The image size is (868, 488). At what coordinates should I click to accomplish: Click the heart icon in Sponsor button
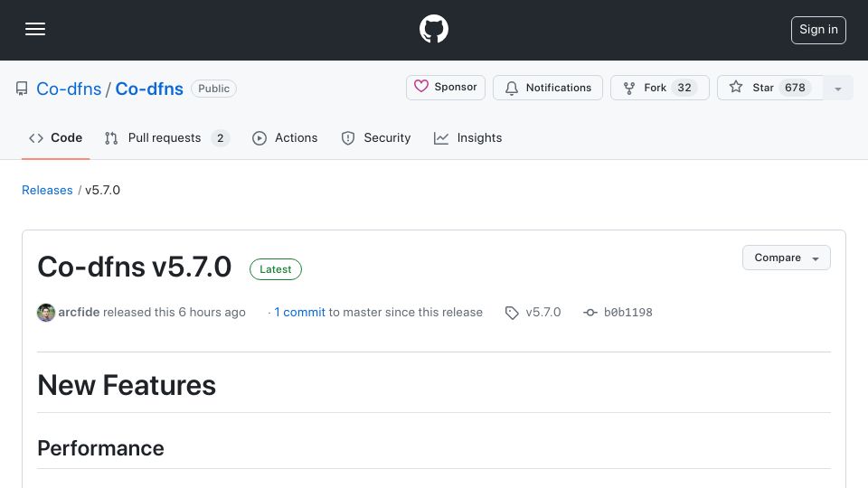(x=421, y=87)
